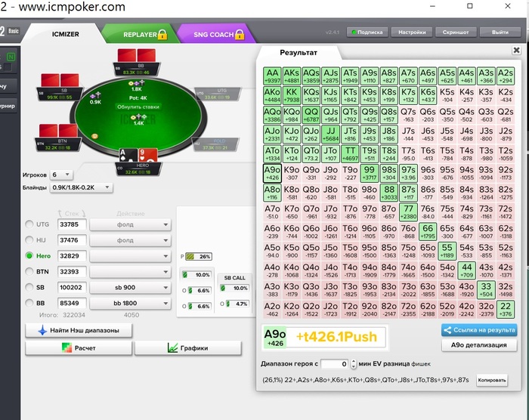
Task: Click the Hero push range 26% bar
Action: click(199, 256)
